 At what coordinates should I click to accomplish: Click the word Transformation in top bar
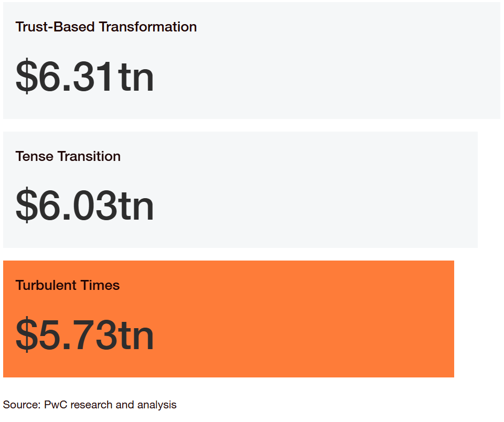(x=148, y=27)
